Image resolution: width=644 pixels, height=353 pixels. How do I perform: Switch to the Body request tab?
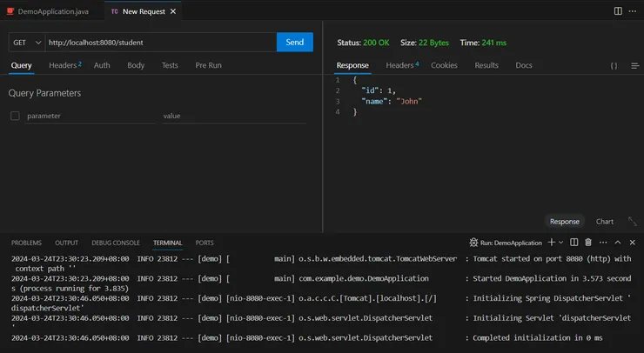click(x=136, y=65)
